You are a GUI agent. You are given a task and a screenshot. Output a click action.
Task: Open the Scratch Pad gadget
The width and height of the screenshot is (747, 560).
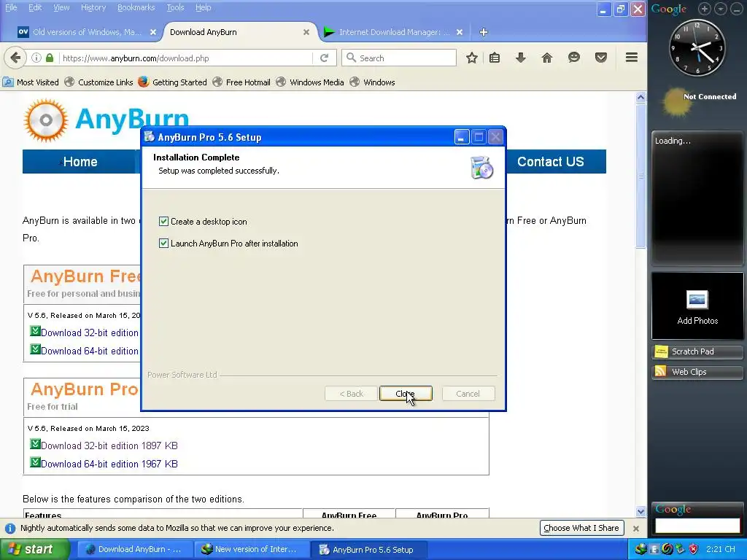pyautogui.click(x=697, y=351)
